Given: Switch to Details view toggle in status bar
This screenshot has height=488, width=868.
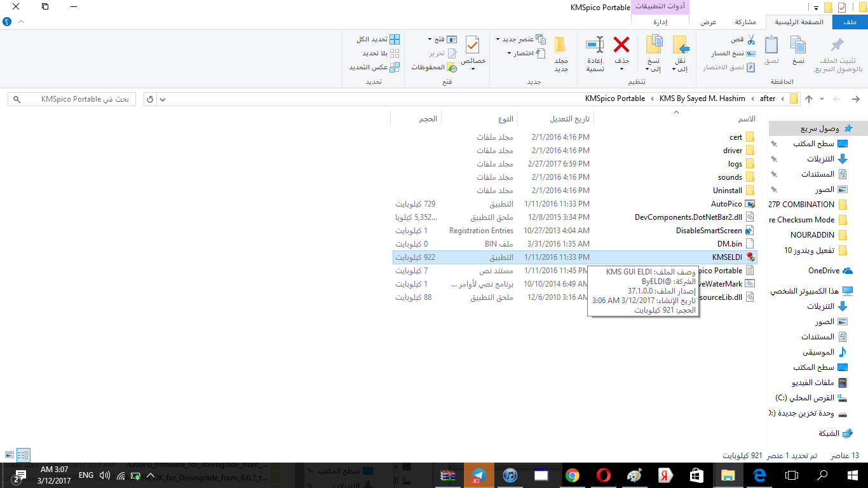Looking at the screenshot, I should 24,455.
